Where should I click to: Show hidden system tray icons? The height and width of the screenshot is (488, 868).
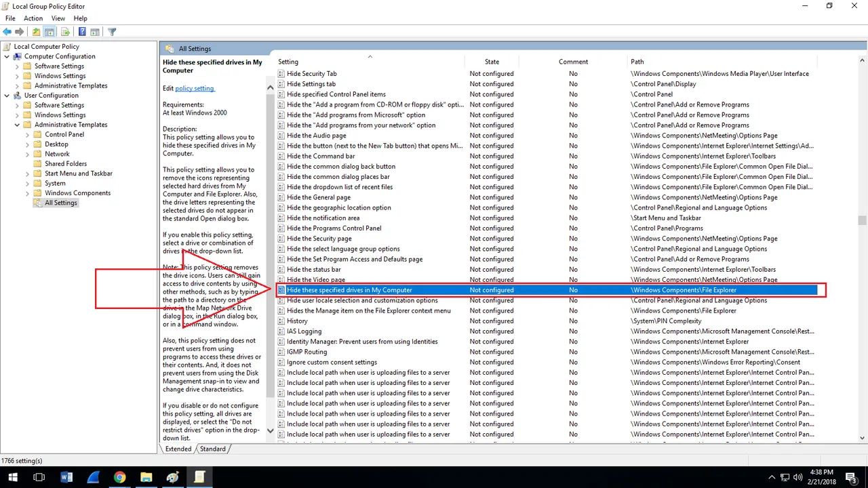(771, 477)
